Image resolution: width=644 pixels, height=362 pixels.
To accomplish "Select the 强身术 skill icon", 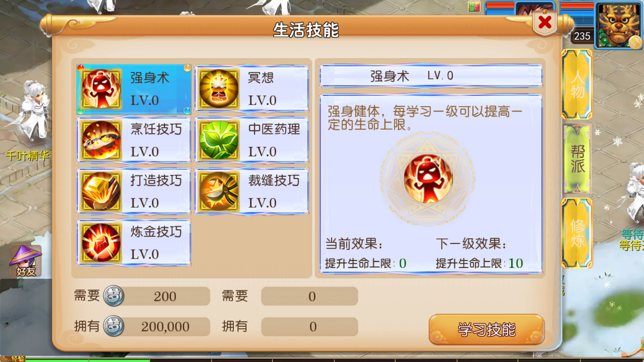I will click(x=101, y=88).
